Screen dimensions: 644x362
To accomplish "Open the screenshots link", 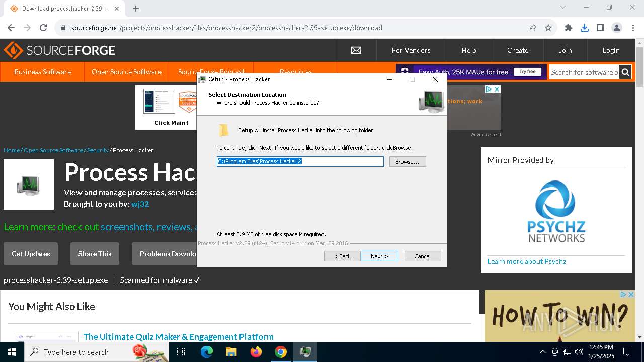I will pyautogui.click(x=126, y=227).
